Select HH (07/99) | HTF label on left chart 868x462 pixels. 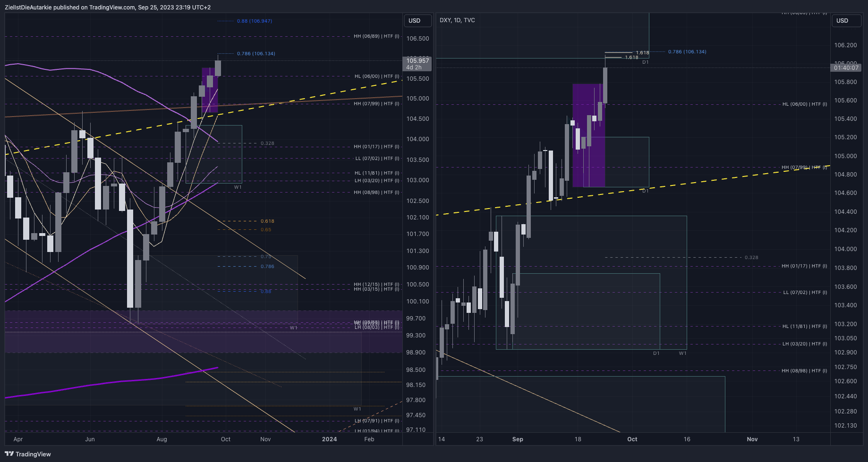click(376, 104)
